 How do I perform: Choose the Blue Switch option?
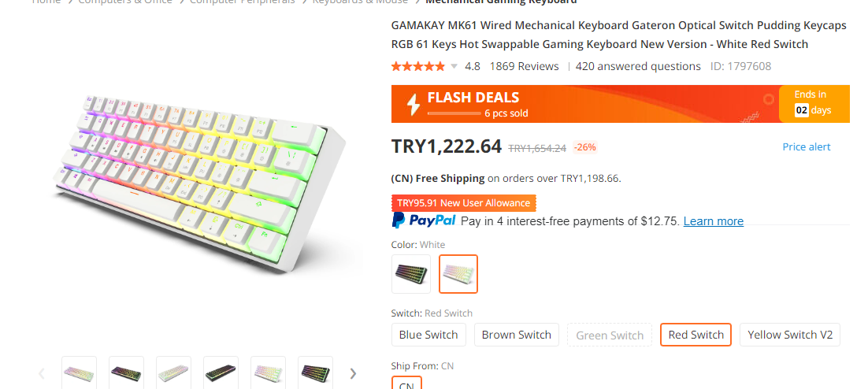(x=428, y=335)
